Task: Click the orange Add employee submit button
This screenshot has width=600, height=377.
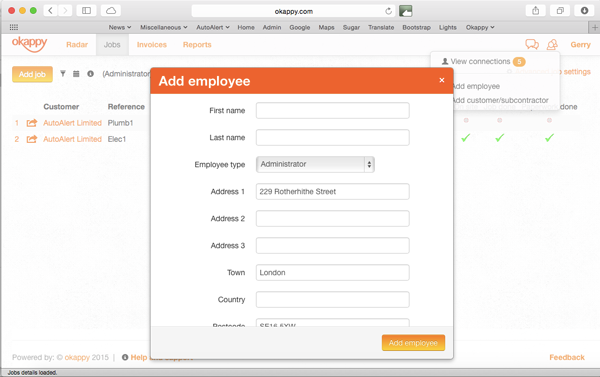Action: 413,343
